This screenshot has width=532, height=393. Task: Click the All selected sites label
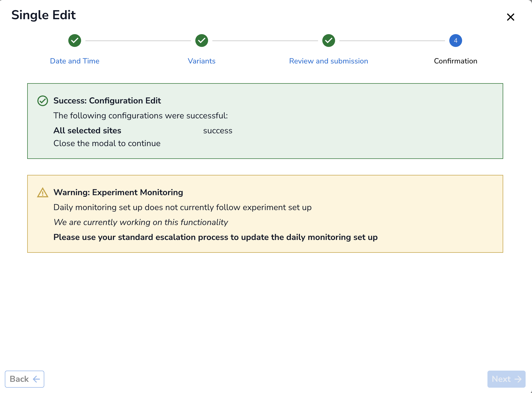click(x=87, y=131)
